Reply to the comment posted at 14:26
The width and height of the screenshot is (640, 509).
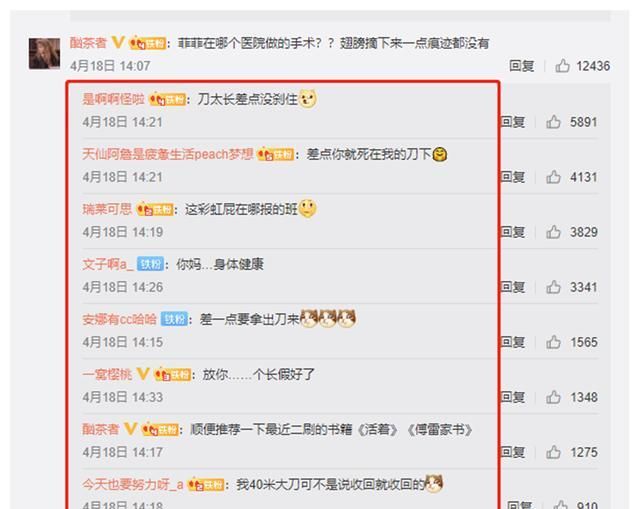(x=513, y=287)
